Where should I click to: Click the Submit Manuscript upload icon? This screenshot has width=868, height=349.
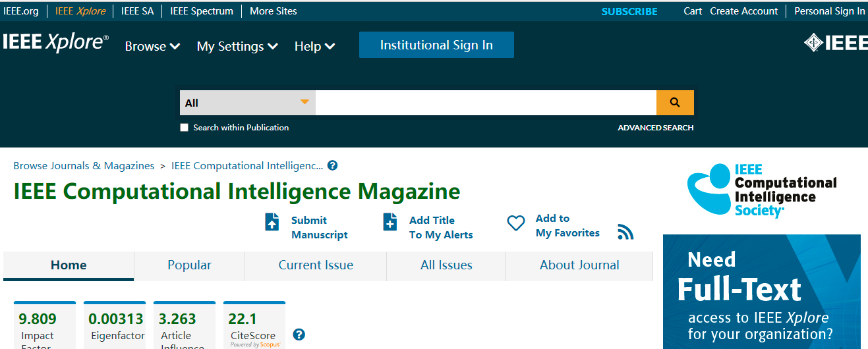[272, 222]
